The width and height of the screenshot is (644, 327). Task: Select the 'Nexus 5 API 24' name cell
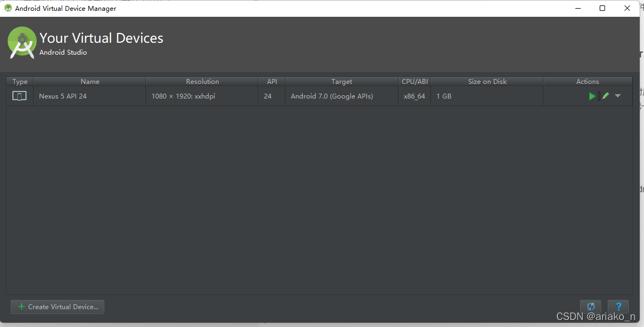click(90, 96)
